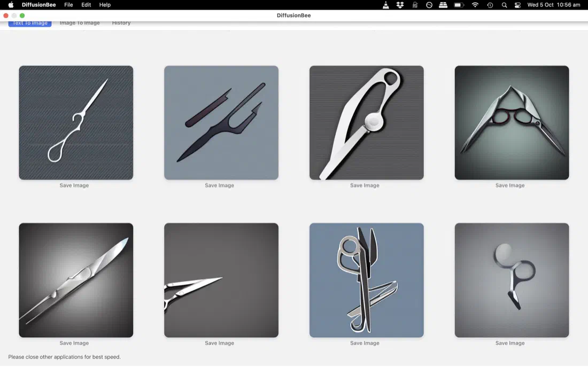Screen dimensions: 588x367
Task: Select the A-shaped scissors thumbnail
Action: [x=512, y=122]
